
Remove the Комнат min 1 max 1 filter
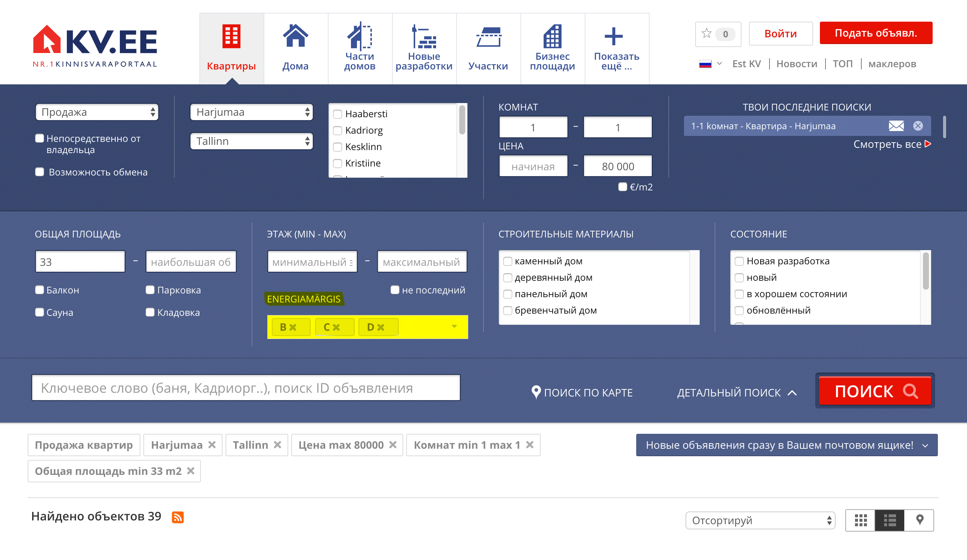[529, 445]
